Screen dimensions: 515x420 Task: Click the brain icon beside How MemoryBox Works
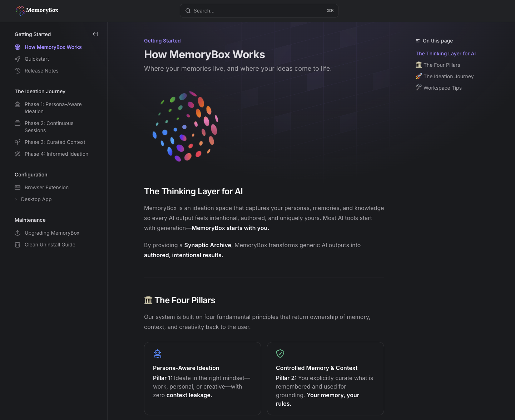[x=18, y=47]
